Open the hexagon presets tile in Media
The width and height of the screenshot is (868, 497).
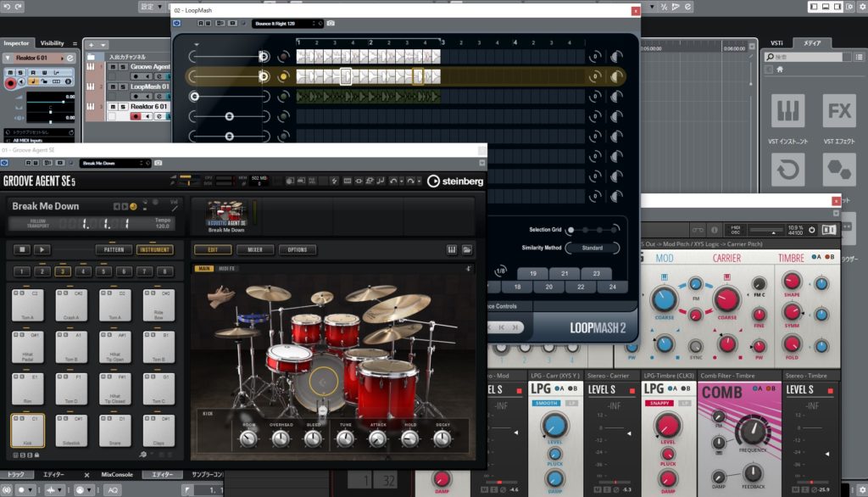[x=839, y=170]
